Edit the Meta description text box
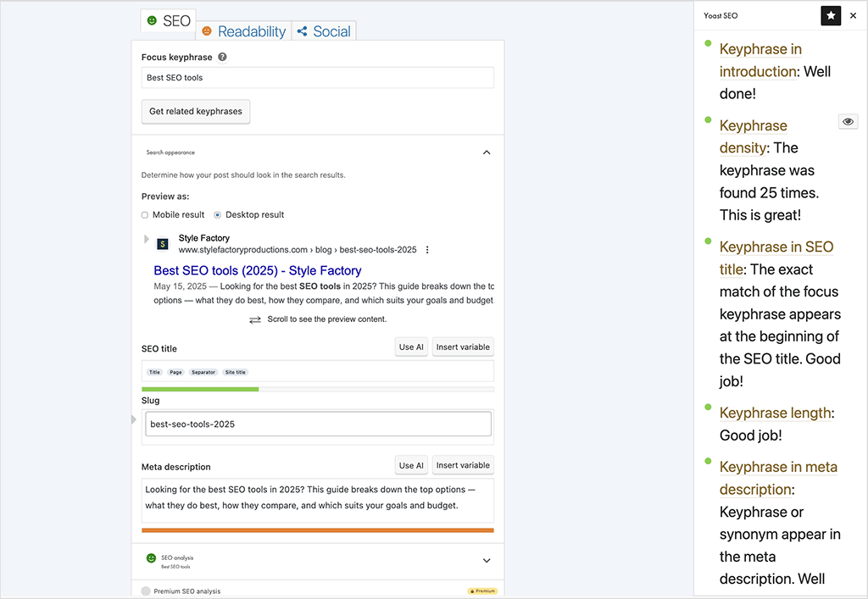The height and width of the screenshot is (599, 868). pos(317,500)
